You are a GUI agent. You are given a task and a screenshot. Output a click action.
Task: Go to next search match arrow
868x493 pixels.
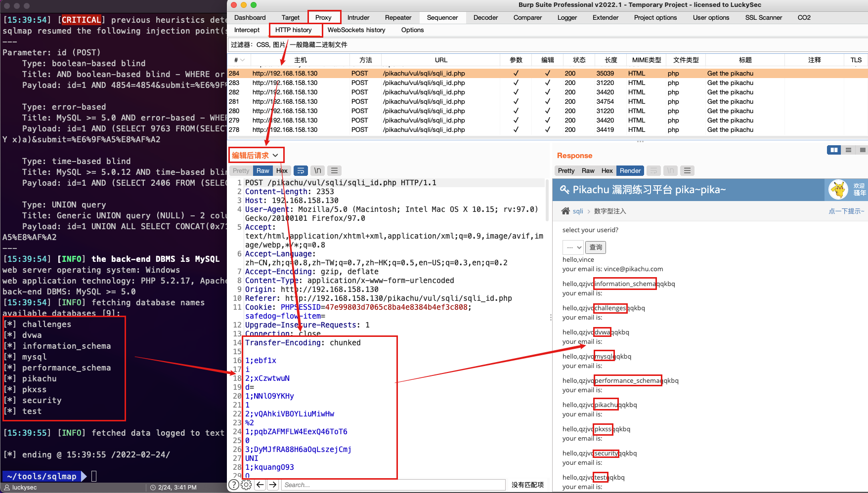pyautogui.click(x=273, y=485)
